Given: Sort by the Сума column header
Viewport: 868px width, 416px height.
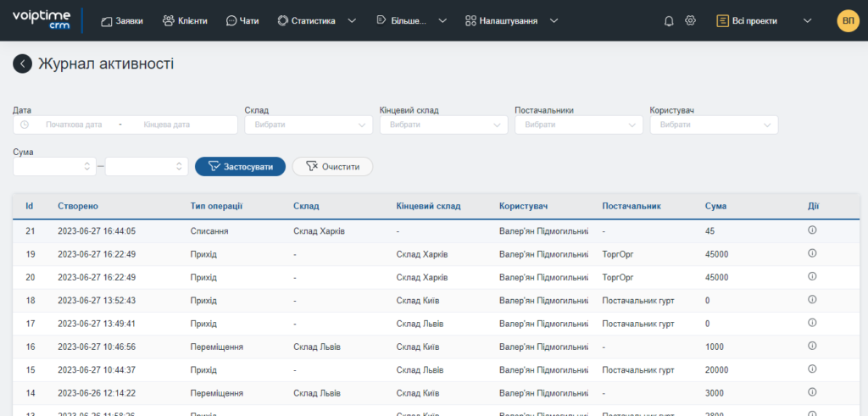Looking at the screenshot, I should [x=716, y=207].
